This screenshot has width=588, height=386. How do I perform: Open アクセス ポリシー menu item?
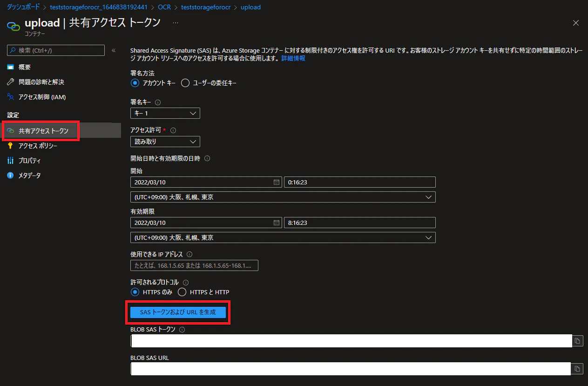point(38,146)
